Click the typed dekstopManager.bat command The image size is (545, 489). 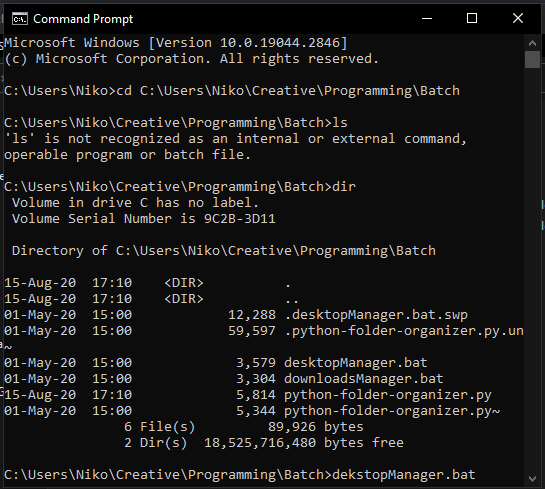pyautogui.click(x=404, y=474)
